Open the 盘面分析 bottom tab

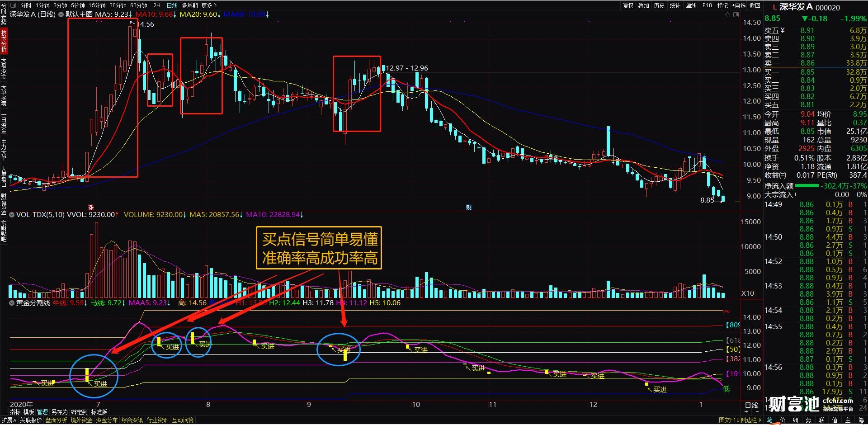point(56,420)
